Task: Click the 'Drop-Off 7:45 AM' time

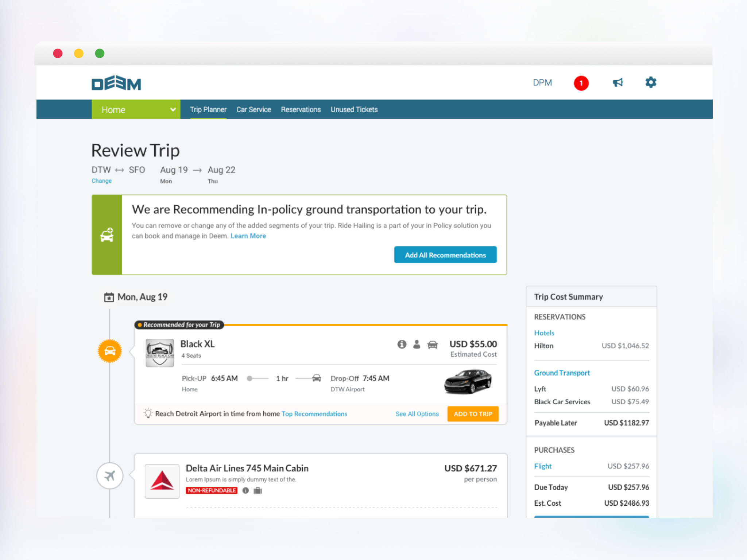Action: (x=360, y=378)
